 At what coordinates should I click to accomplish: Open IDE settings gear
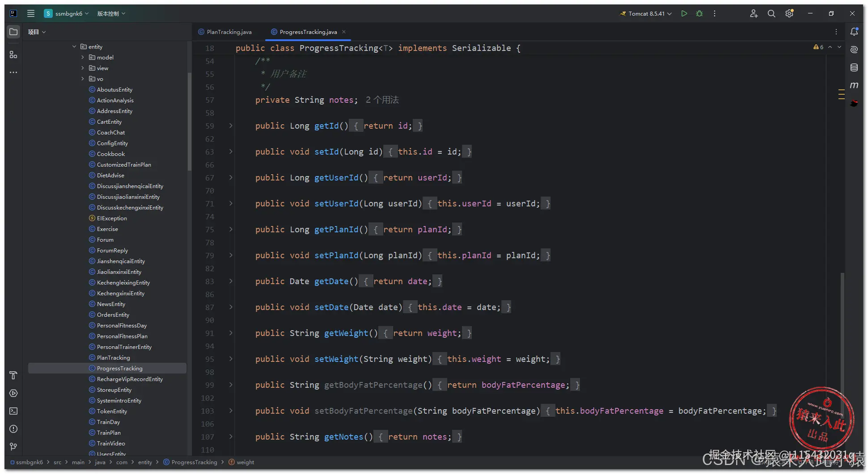click(789, 13)
